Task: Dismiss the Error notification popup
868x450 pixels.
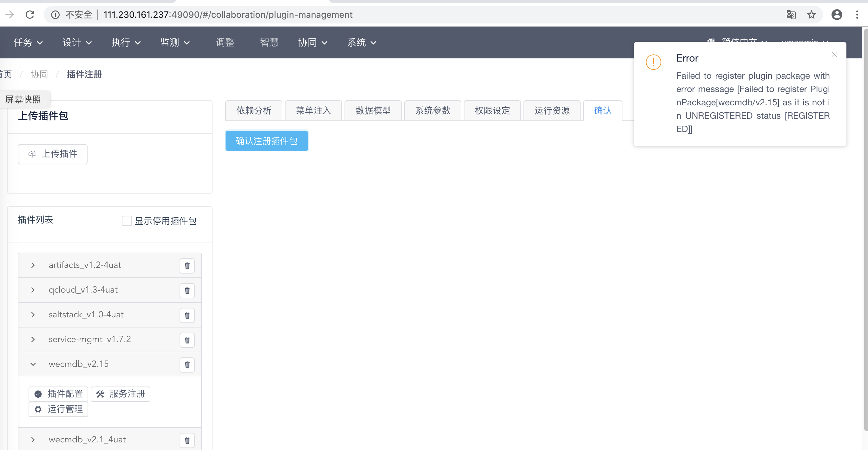Action: 834,54
